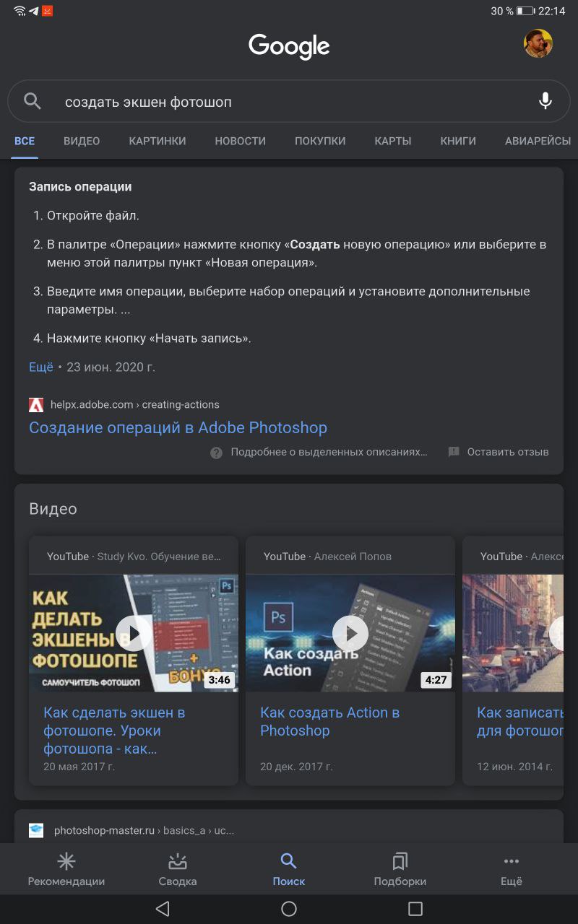Tap the search field with 'создать экшен фотошоп'

pos(289,101)
